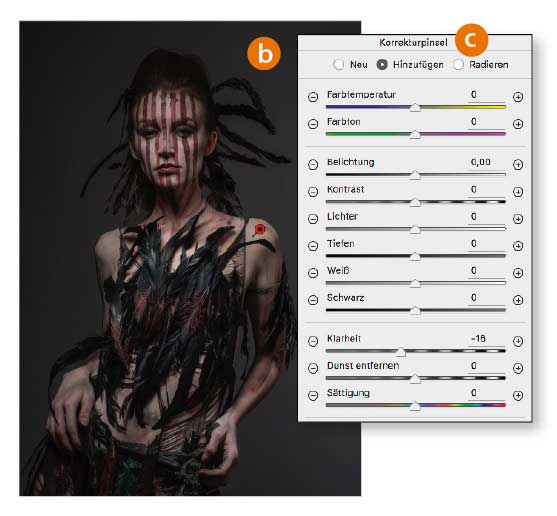This screenshot has width=557, height=516.
Task: Select the Neu radio button
Action: (x=339, y=65)
